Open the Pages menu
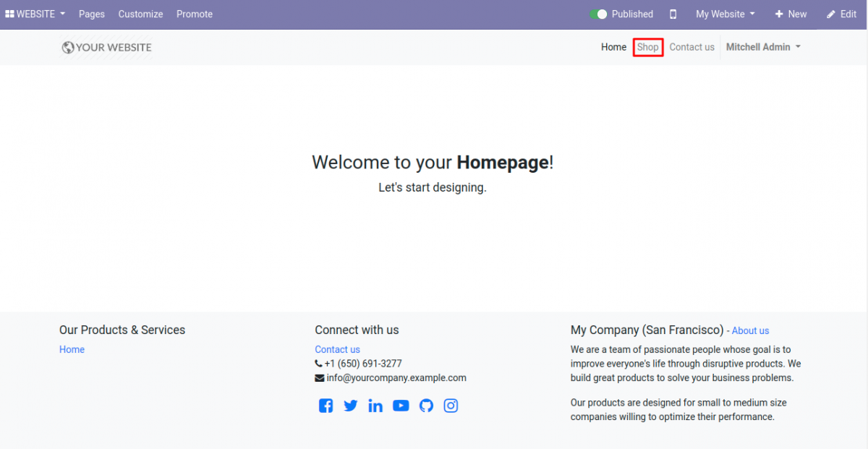This screenshot has width=868, height=449. click(x=91, y=14)
